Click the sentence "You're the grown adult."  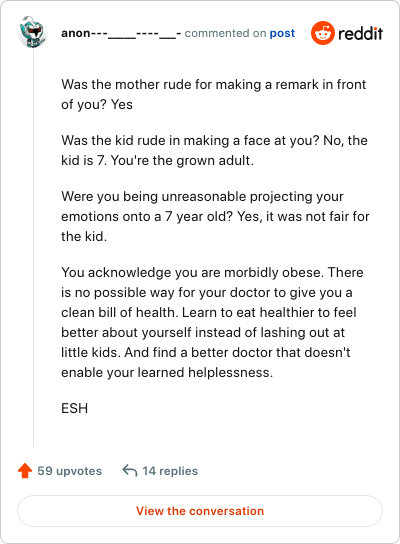(182, 161)
